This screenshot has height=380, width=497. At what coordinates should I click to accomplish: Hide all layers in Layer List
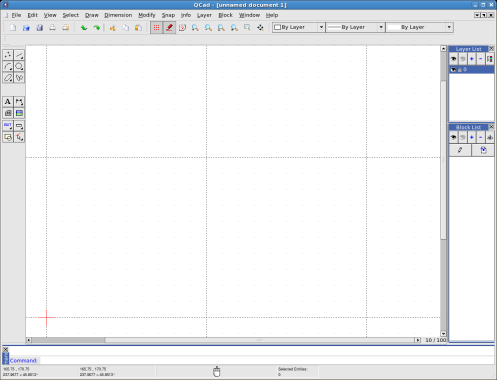[463, 59]
